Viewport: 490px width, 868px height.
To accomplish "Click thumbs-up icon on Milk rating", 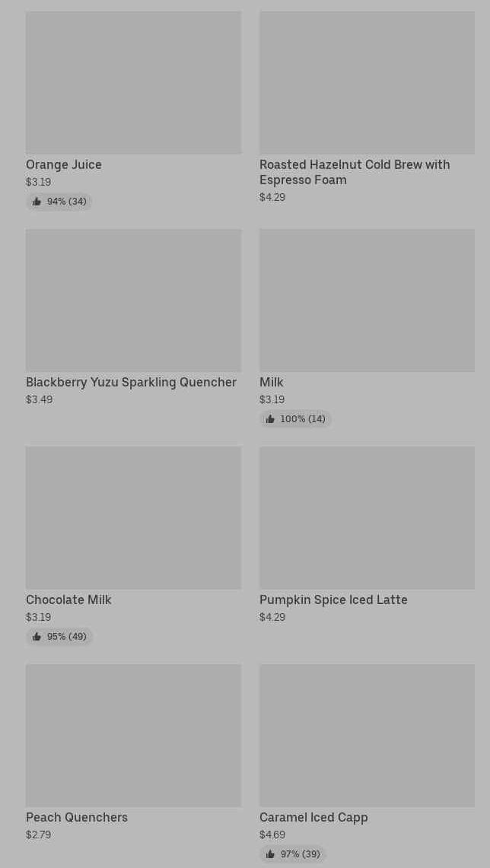I will coord(270,419).
